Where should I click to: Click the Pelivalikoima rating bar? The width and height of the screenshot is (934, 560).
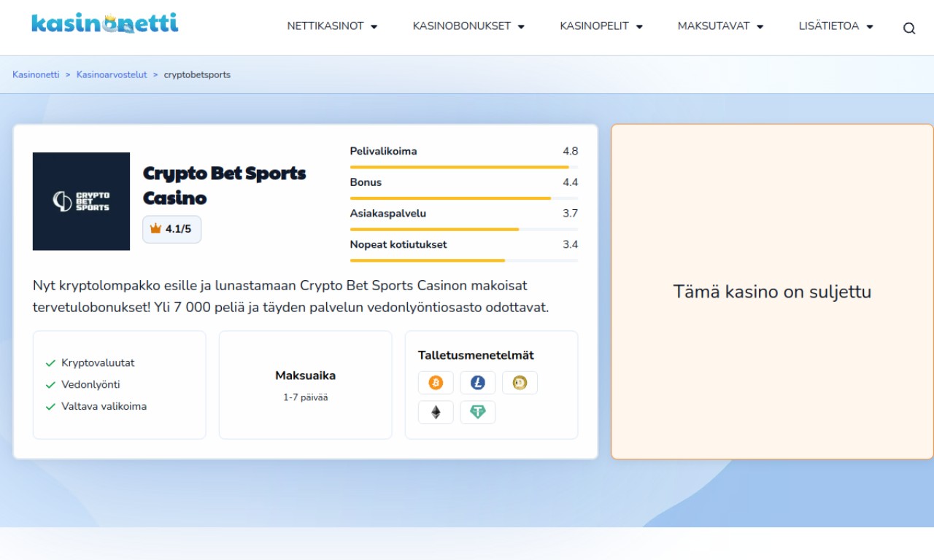464,167
